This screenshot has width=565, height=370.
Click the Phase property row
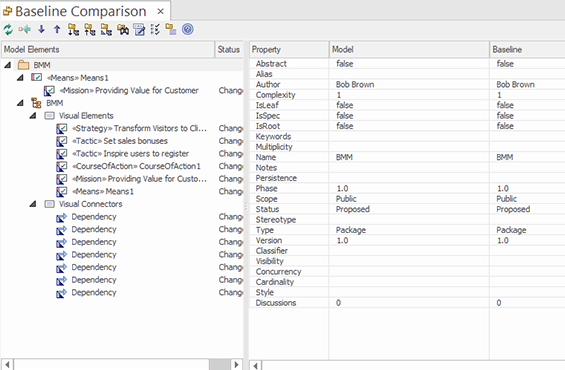(407, 188)
